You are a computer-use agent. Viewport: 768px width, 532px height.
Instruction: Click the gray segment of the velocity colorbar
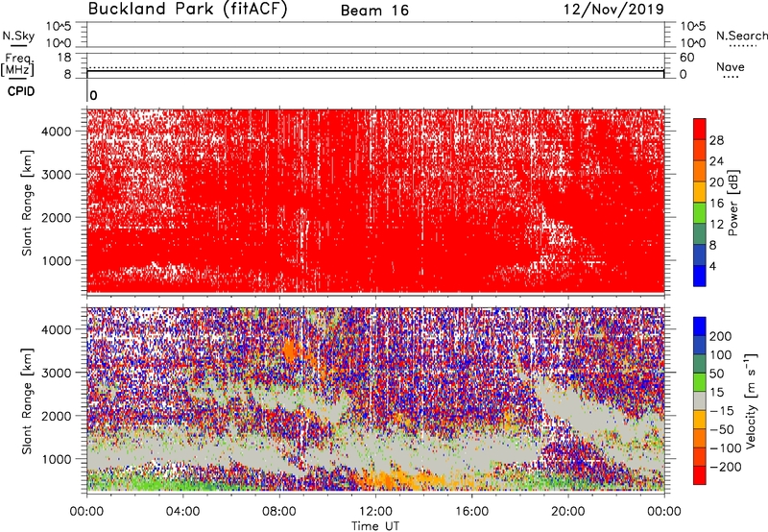pos(700,401)
